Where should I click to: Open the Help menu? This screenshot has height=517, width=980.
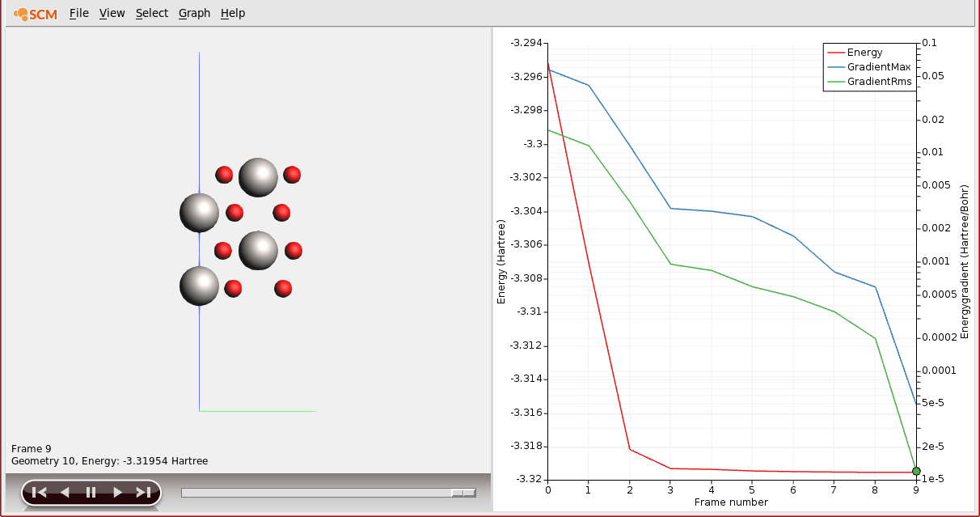[x=233, y=13]
